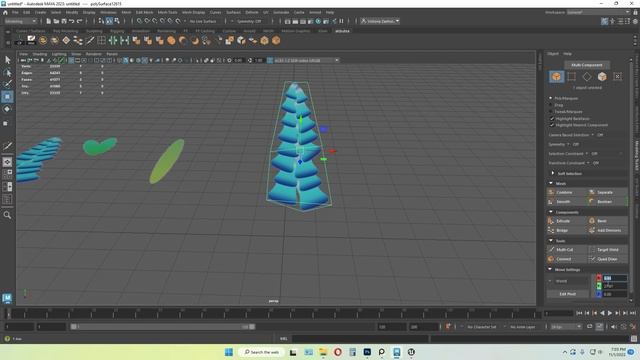Click the toolbox search magnifier icon
Screen dimensions: 640x360
[x=7, y=215]
